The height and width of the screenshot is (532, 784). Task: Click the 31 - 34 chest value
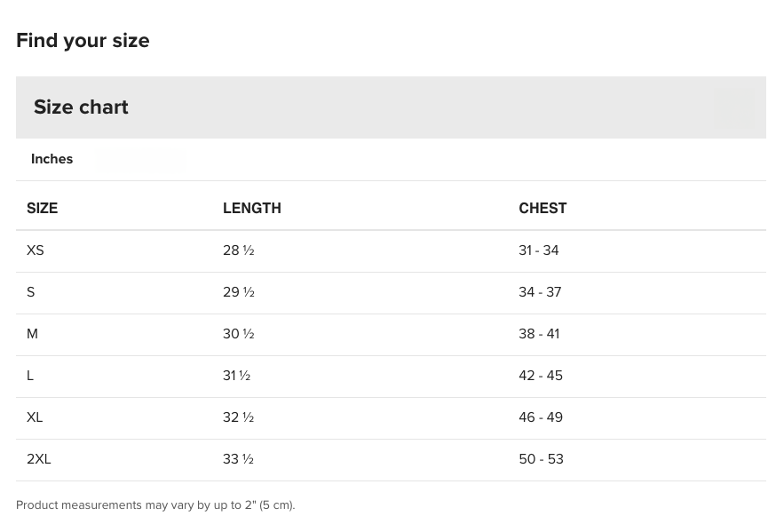pos(538,250)
